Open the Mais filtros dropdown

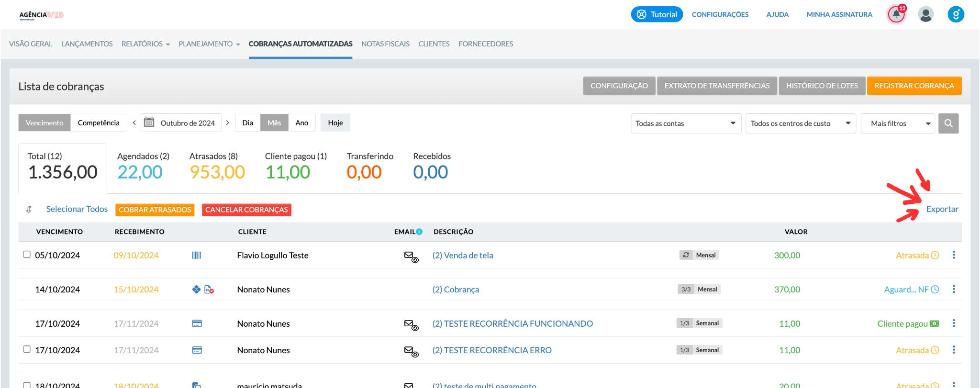click(x=898, y=123)
